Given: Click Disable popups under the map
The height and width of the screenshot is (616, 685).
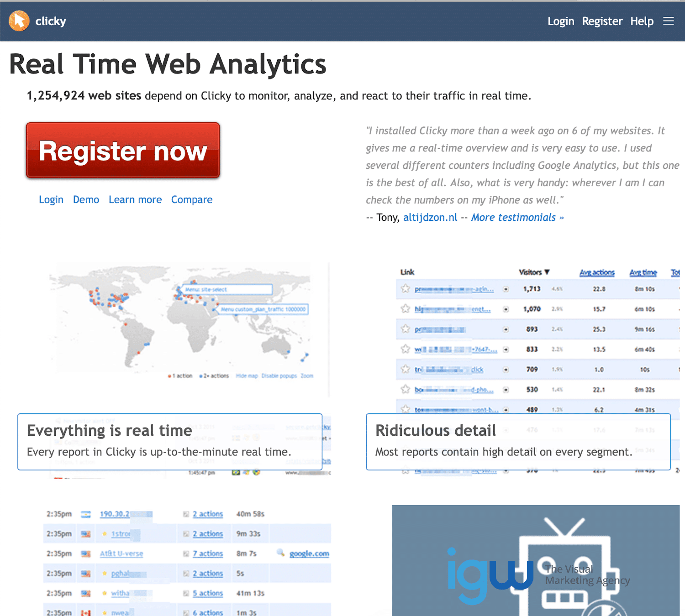Looking at the screenshot, I should [279, 376].
